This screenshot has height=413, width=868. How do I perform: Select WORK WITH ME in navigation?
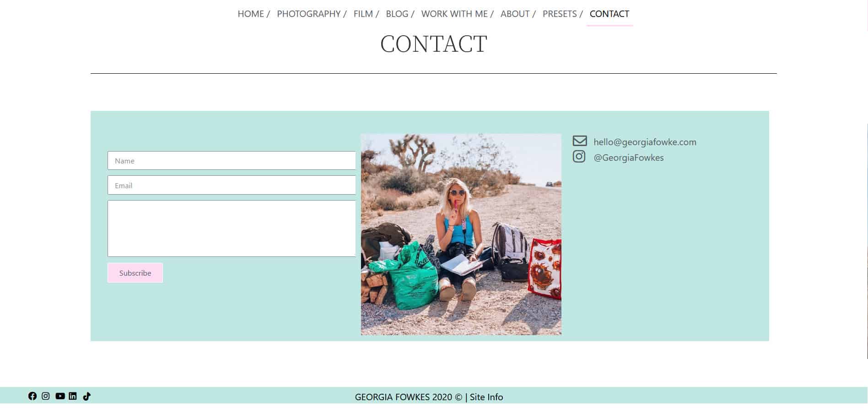click(x=454, y=14)
